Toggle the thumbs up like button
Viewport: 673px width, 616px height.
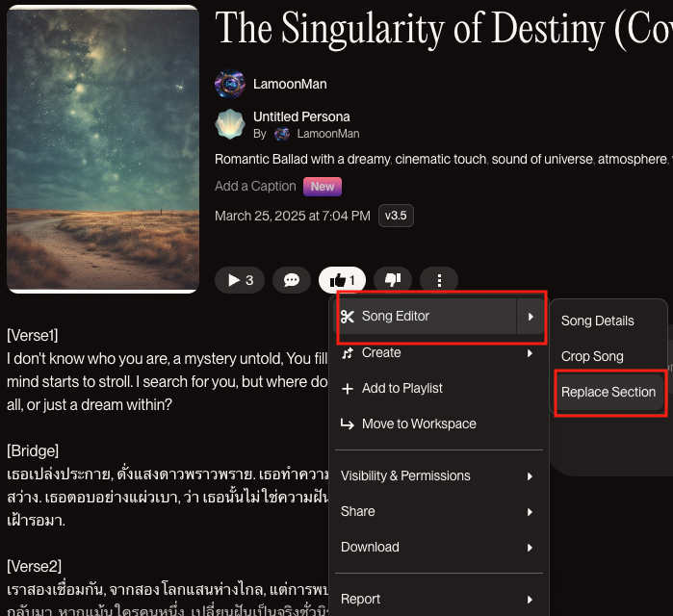(342, 280)
